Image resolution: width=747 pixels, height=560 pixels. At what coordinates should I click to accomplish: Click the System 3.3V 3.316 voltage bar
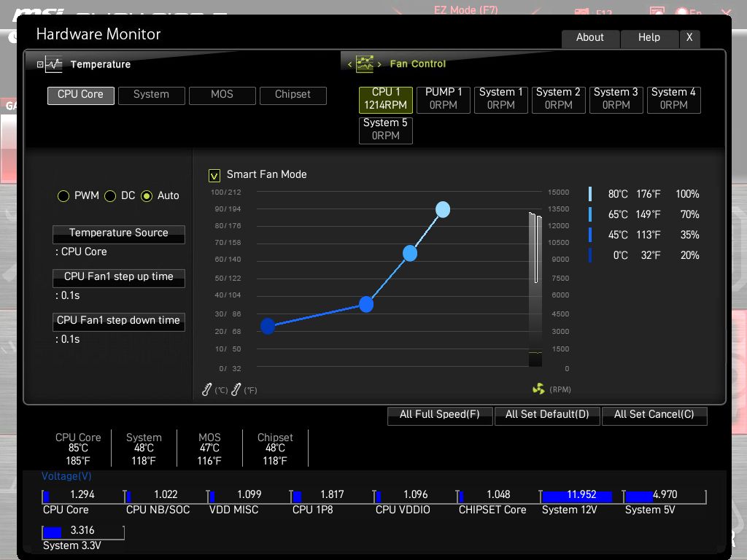coord(83,532)
